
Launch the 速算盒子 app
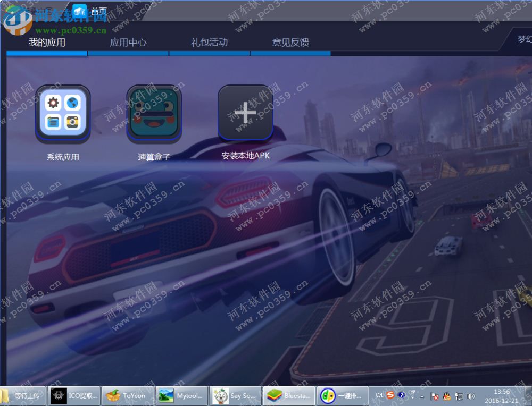tap(153, 114)
